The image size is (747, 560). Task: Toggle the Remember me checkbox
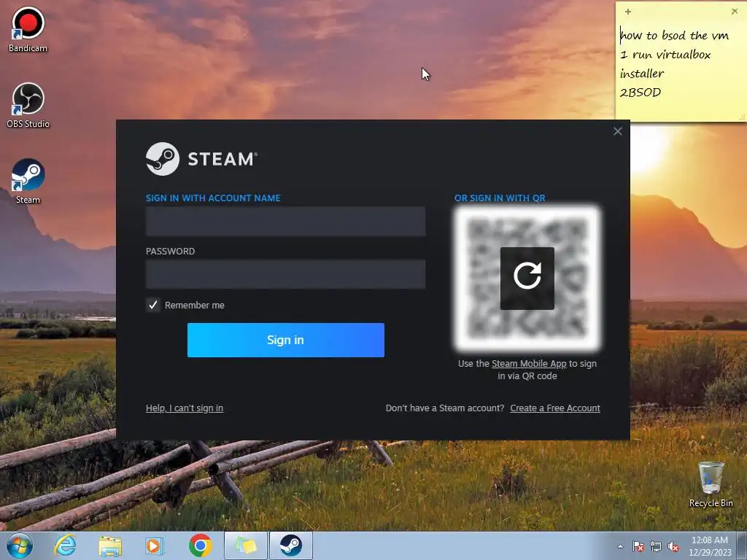click(153, 306)
